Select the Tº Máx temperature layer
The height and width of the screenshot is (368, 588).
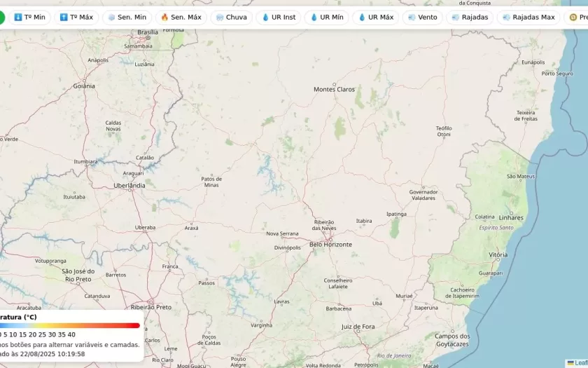coord(76,18)
